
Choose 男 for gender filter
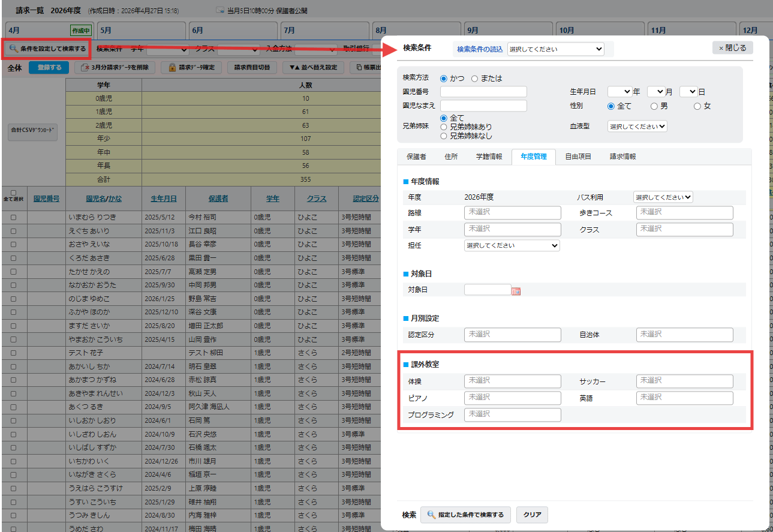pos(654,106)
